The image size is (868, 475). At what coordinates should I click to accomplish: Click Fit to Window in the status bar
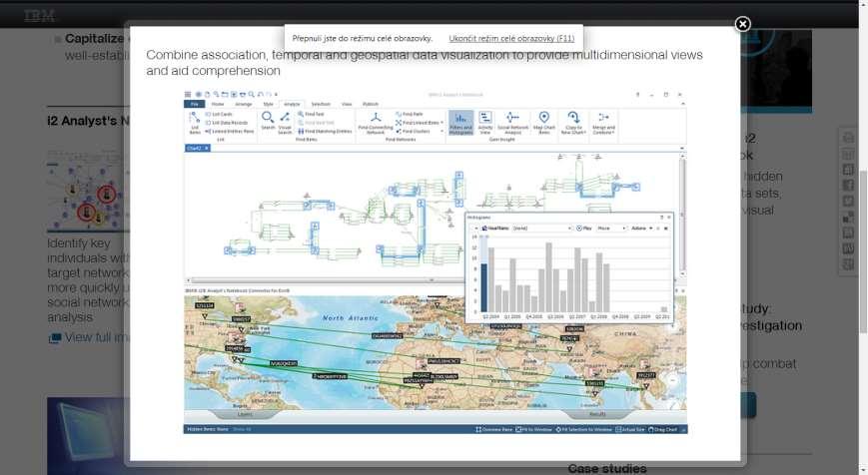click(x=533, y=430)
